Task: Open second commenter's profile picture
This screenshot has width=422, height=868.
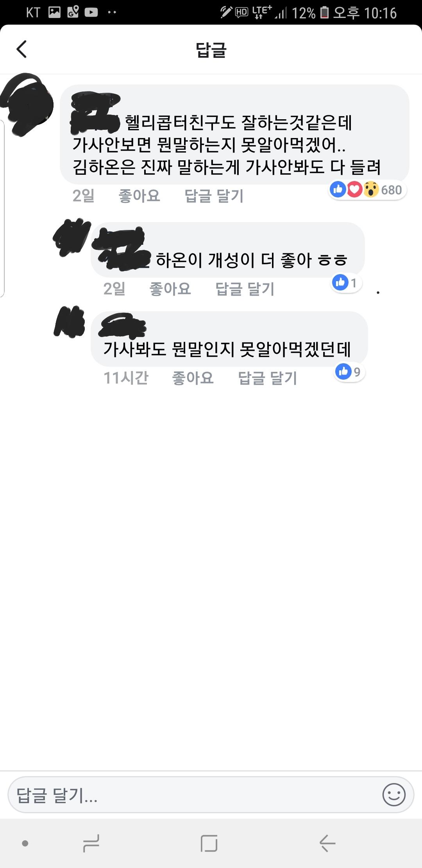Action: (x=72, y=237)
